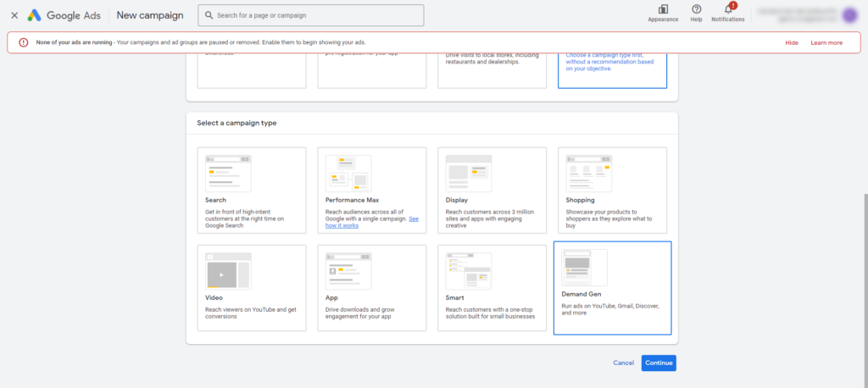Screen dimensions: 868x388
Task: Focus the page or campaign search field
Action: pos(314,15)
